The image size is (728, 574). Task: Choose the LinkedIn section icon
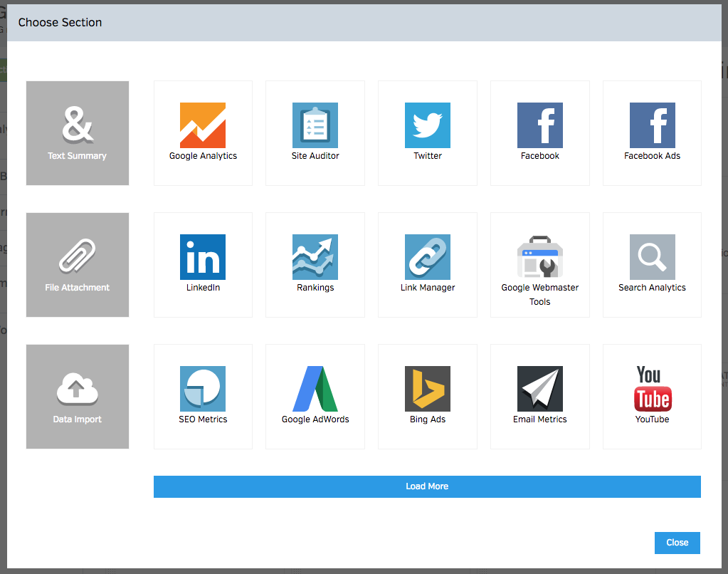pyautogui.click(x=203, y=257)
